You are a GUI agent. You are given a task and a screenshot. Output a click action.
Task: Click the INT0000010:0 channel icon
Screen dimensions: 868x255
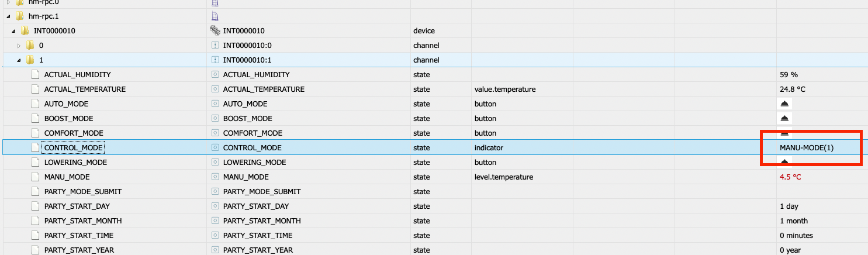tap(215, 45)
